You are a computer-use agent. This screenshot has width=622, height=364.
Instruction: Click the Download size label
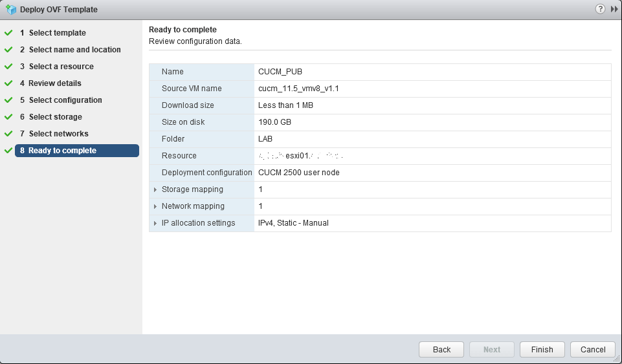[x=188, y=105]
